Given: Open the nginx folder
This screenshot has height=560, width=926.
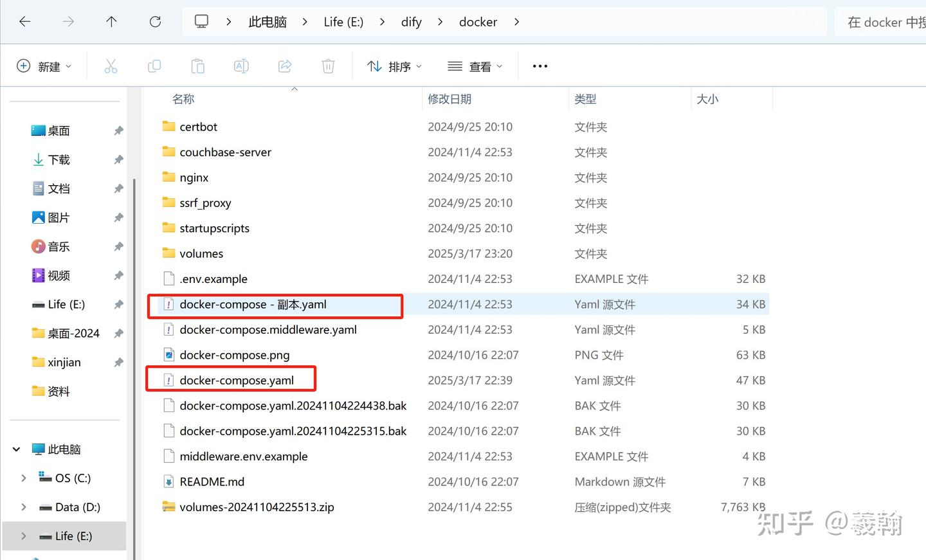Looking at the screenshot, I should click(193, 177).
